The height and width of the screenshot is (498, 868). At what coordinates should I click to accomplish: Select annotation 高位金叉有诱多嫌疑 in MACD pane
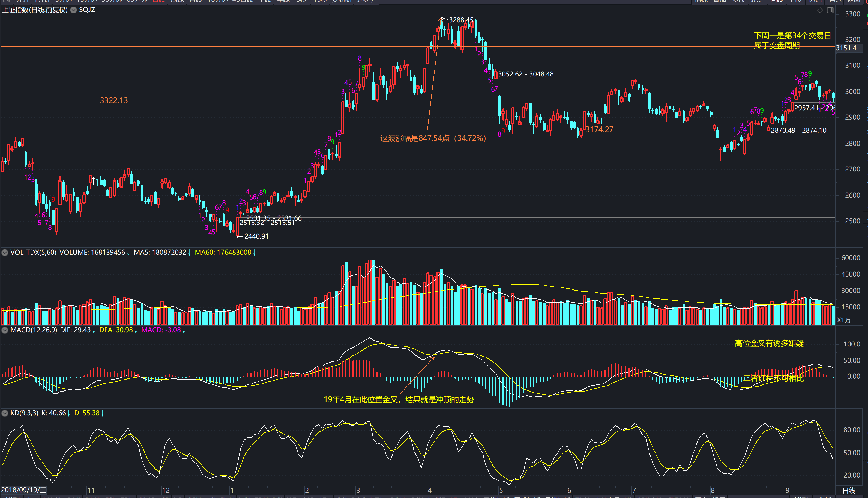(769, 343)
